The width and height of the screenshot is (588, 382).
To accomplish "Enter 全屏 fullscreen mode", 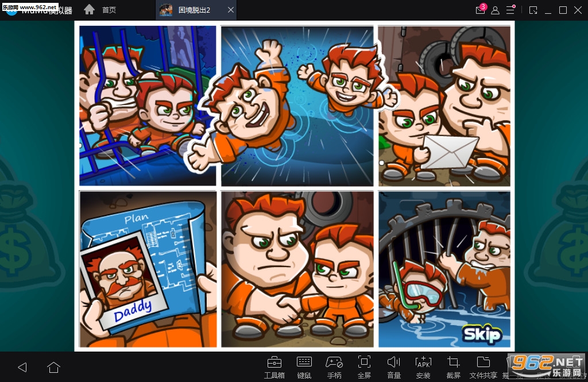I will (364, 366).
